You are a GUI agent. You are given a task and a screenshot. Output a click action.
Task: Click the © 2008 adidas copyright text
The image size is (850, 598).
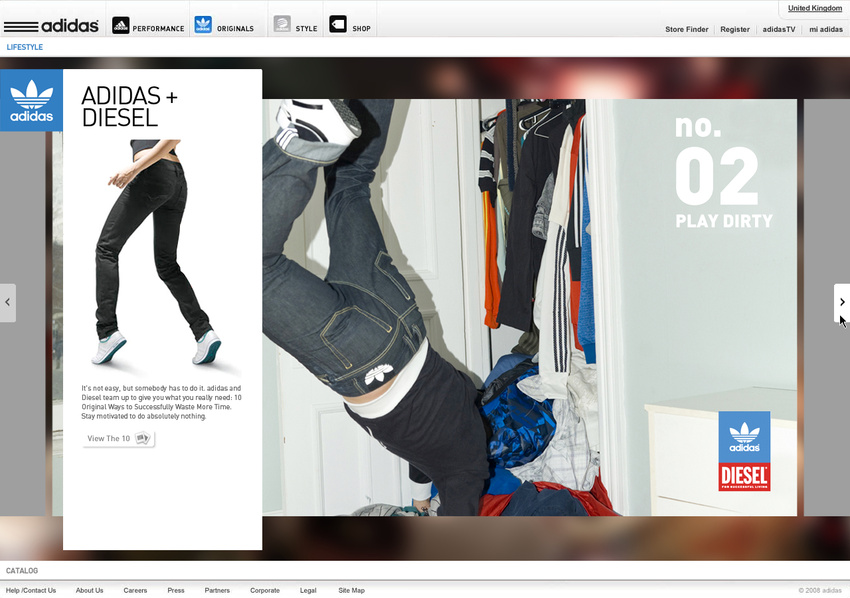[820, 590]
